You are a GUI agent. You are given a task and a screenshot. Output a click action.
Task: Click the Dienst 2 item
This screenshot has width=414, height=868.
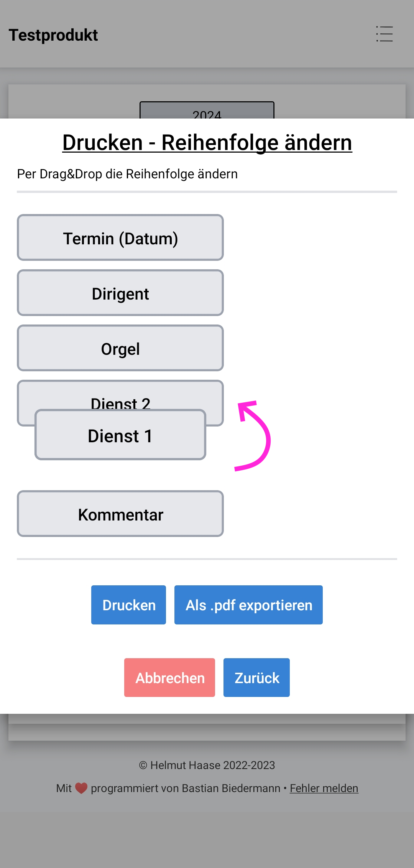[120, 395]
